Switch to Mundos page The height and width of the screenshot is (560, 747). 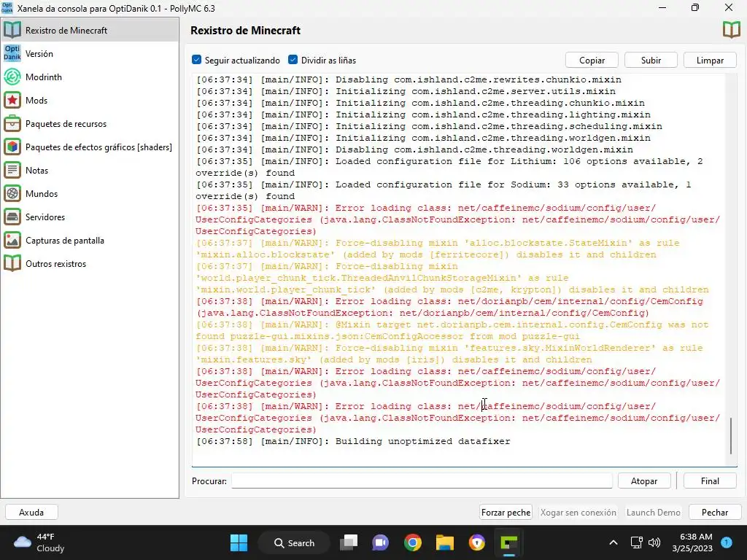(x=90, y=193)
